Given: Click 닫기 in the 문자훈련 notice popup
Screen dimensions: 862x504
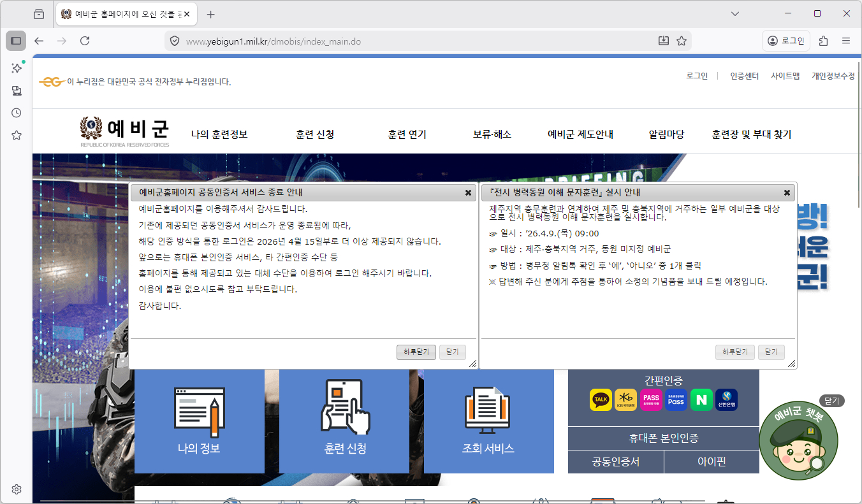Looking at the screenshot, I should tap(771, 352).
